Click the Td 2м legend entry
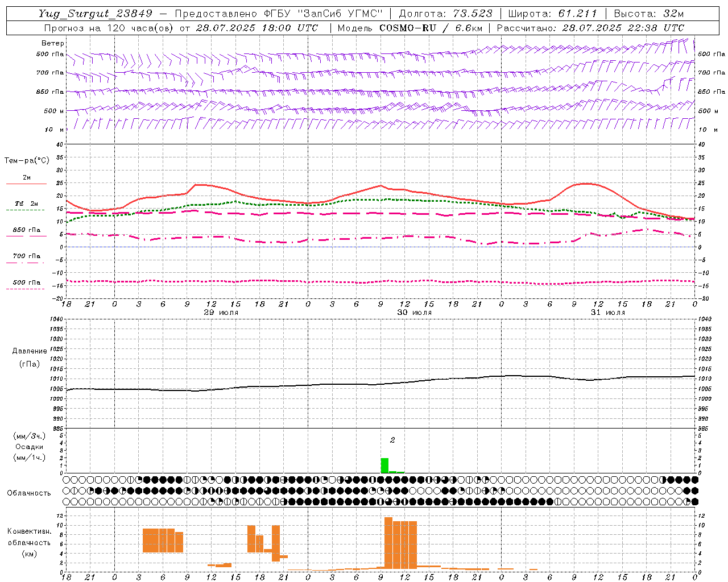The width and height of the screenshot is (728, 582). pos(26,203)
